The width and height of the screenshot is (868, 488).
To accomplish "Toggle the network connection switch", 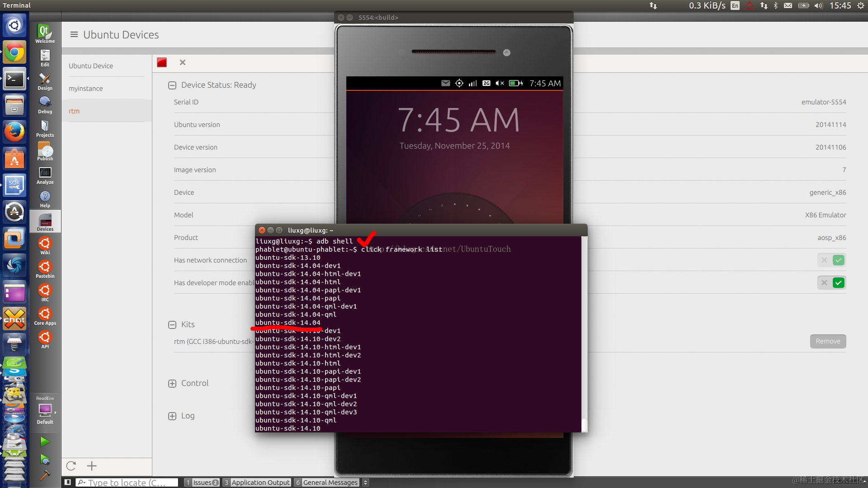I will pyautogui.click(x=831, y=260).
